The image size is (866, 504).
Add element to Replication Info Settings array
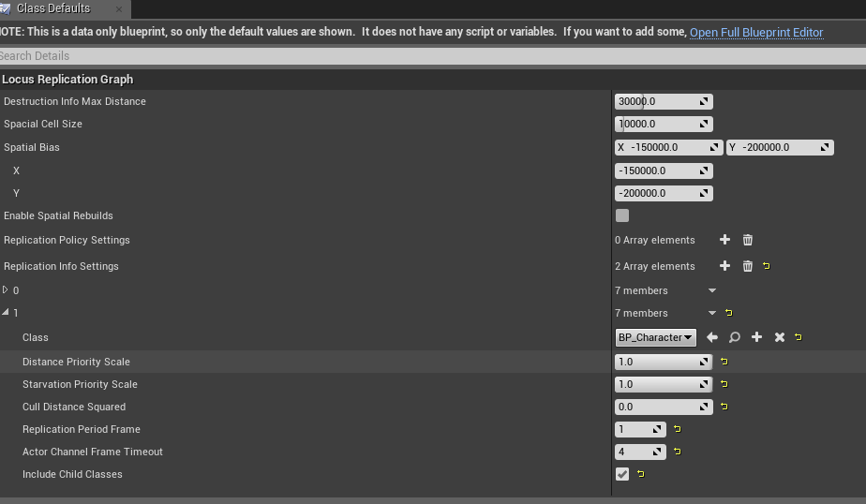(x=724, y=266)
